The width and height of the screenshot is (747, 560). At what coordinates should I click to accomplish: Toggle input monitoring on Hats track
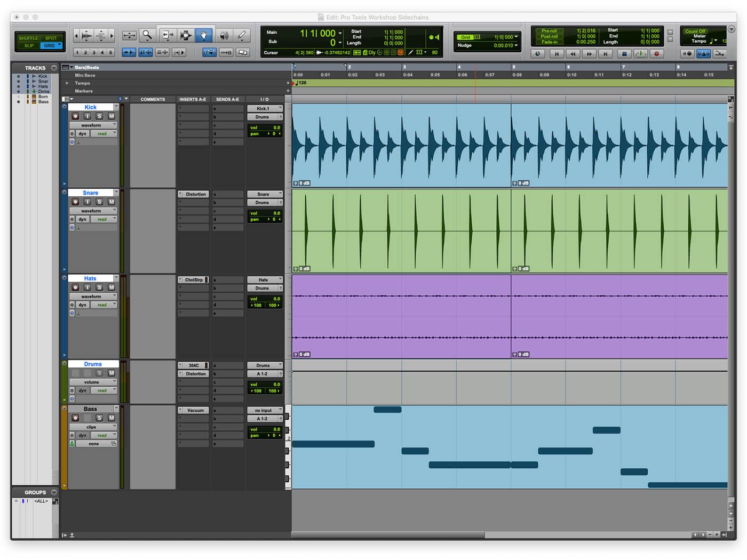pos(88,287)
